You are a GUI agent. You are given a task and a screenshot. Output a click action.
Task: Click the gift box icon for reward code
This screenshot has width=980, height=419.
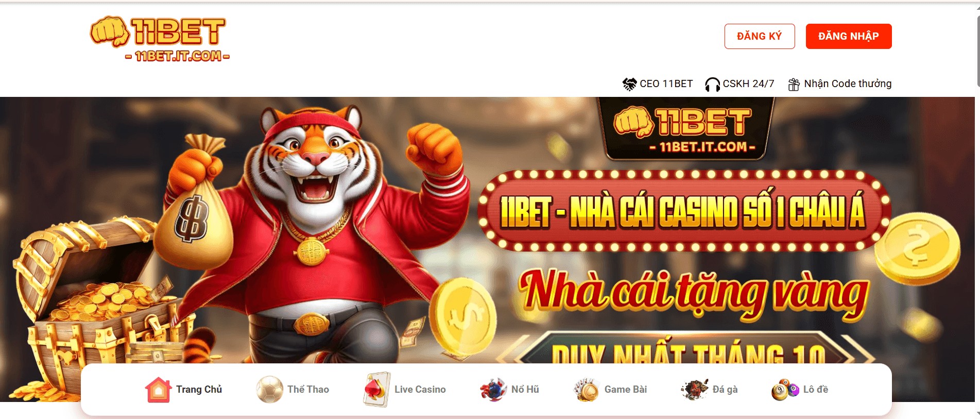coord(794,84)
